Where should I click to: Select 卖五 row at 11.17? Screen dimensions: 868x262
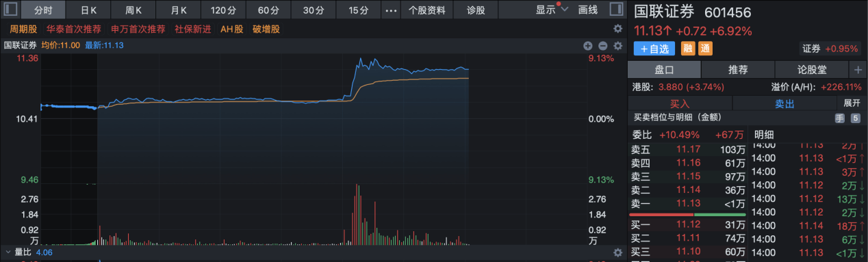point(689,149)
